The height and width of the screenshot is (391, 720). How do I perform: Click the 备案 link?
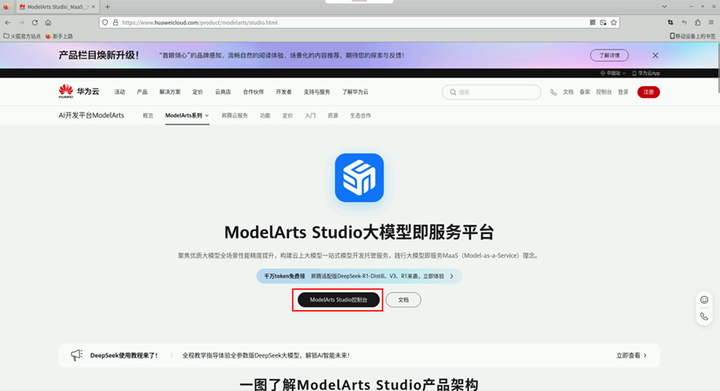585,92
